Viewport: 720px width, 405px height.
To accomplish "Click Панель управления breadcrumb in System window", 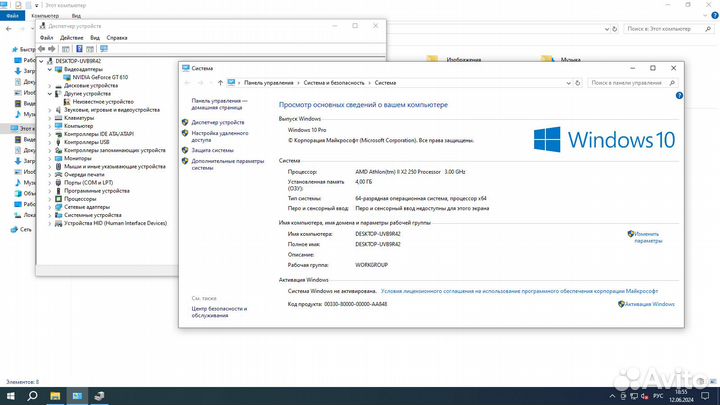I will point(268,83).
